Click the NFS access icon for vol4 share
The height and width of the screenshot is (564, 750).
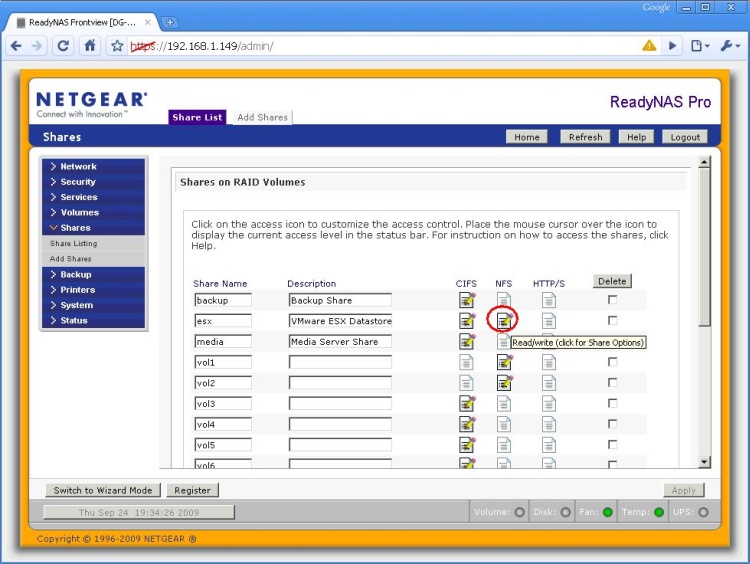504,424
